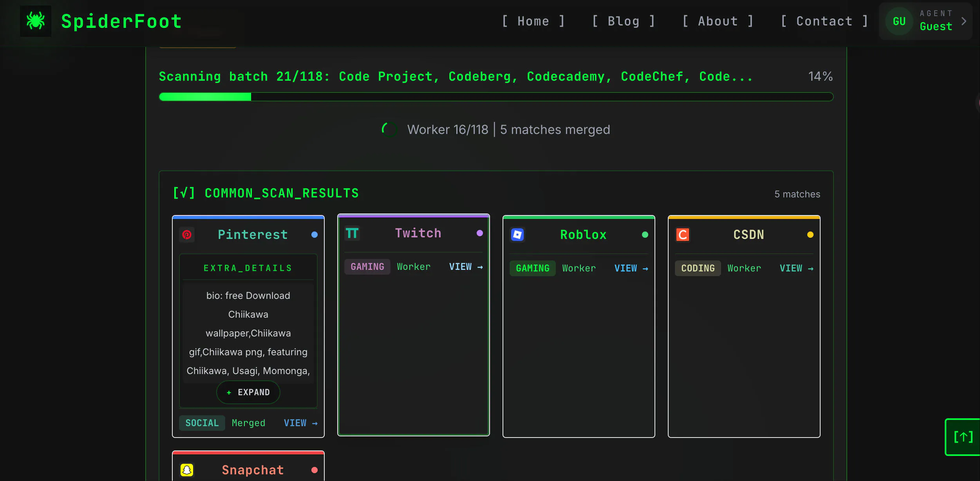Screen dimensions: 980x481
Task: Click the GAMING tag on Roblox card
Action: 532,268
